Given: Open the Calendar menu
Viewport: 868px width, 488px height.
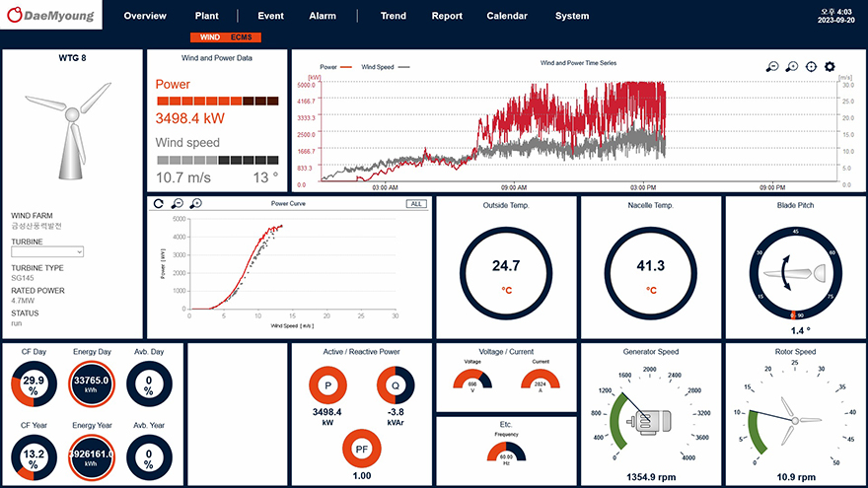Looking at the screenshot, I should tap(507, 16).
